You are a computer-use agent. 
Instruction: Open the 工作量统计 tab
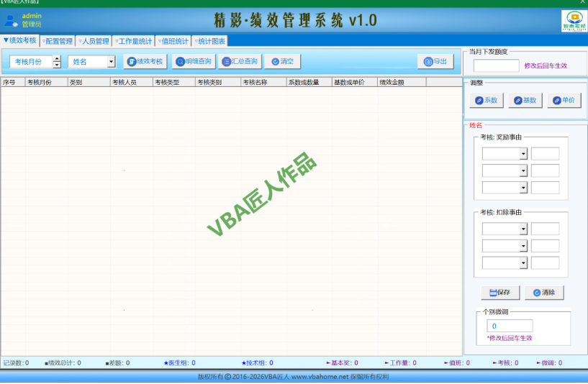coord(133,41)
